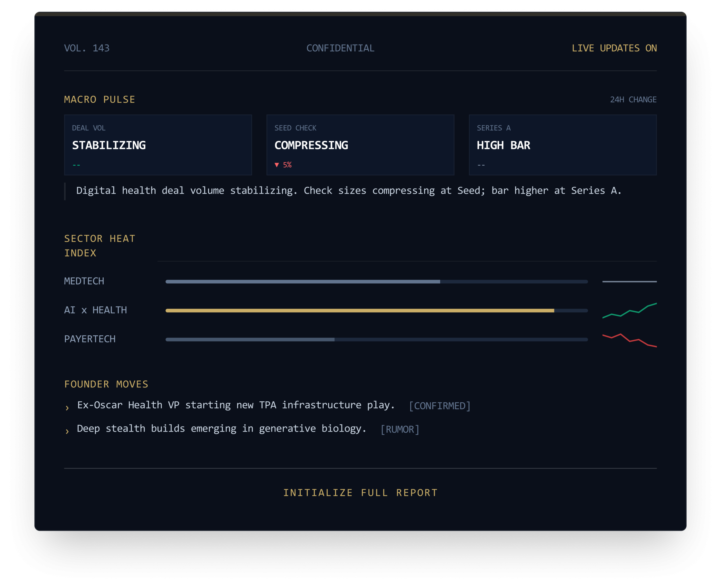Click the [RUMOR] tag
The width and height of the screenshot is (721, 588).
point(400,430)
